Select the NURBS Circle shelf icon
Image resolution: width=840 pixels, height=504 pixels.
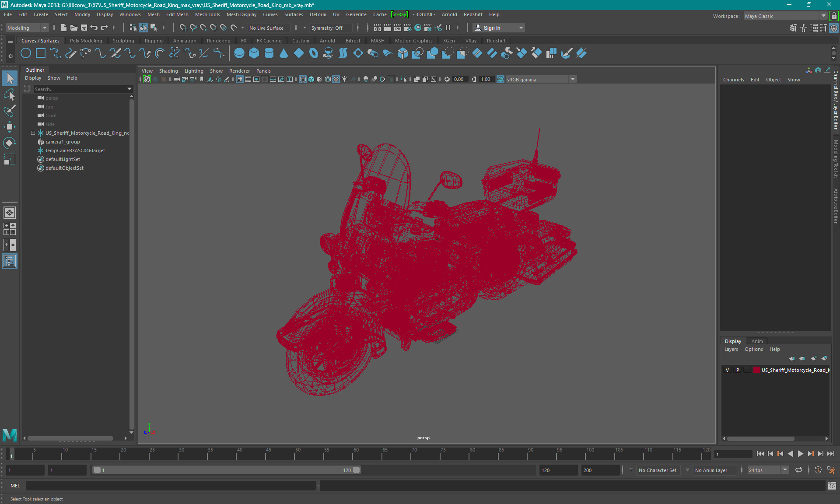[26, 53]
